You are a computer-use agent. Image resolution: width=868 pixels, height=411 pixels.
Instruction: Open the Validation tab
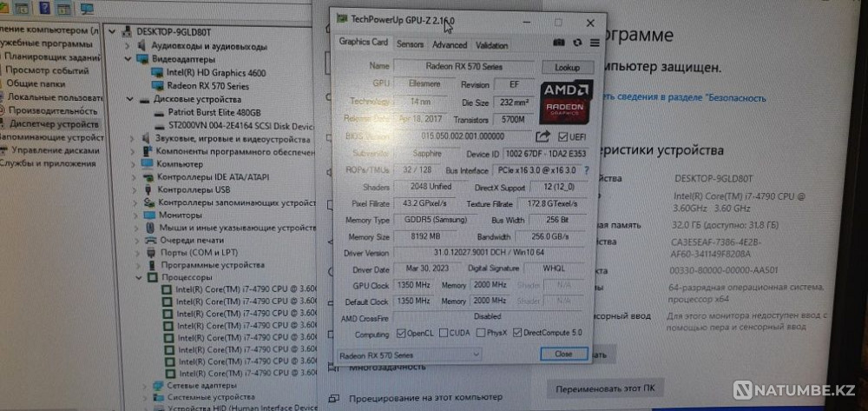coord(491,45)
